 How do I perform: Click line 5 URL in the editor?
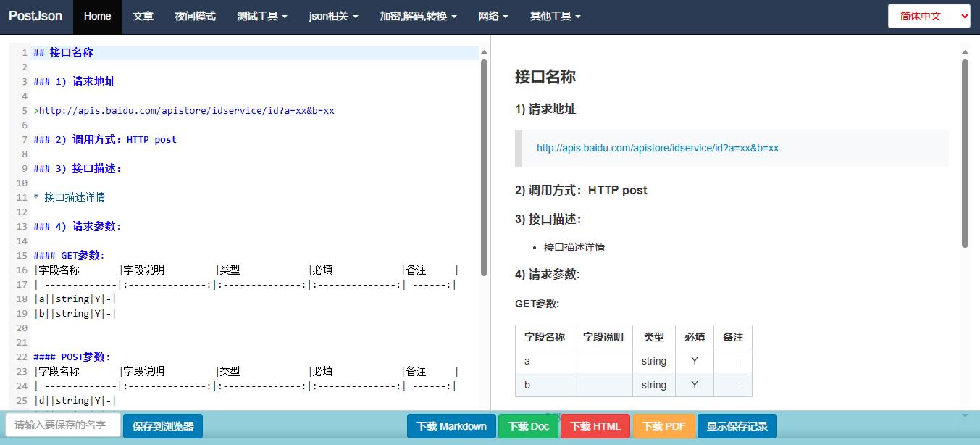tap(185, 110)
